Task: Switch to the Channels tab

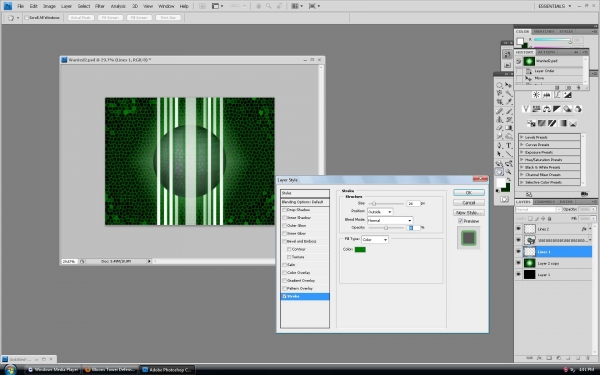Action: [544, 202]
